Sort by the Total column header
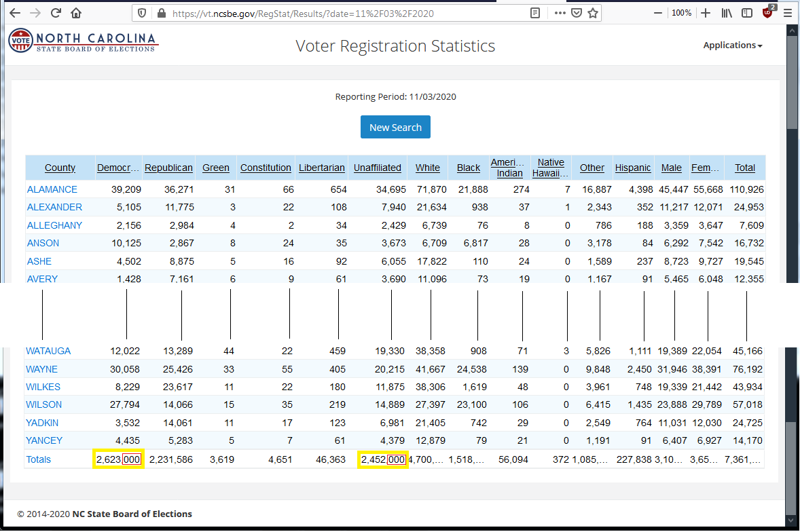This screenshot has width=800, height=532. click(x=745, y=168)
